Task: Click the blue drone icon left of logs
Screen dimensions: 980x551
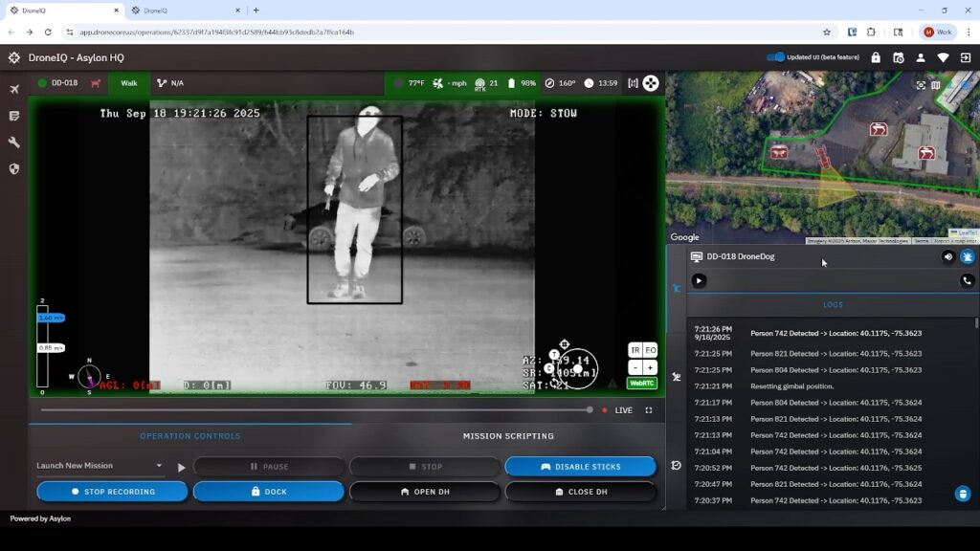Action: pyautogui.click(x=677, y=288)
